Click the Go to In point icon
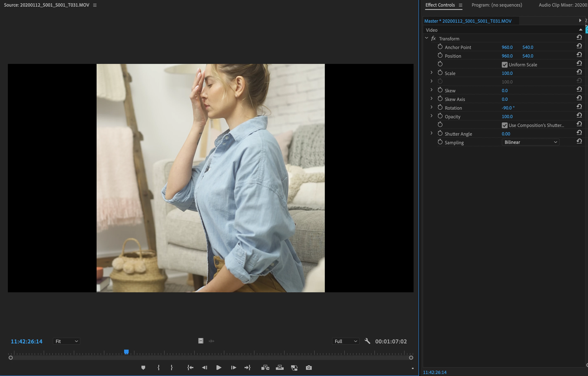588x376 pixels. tap(190, 368)
